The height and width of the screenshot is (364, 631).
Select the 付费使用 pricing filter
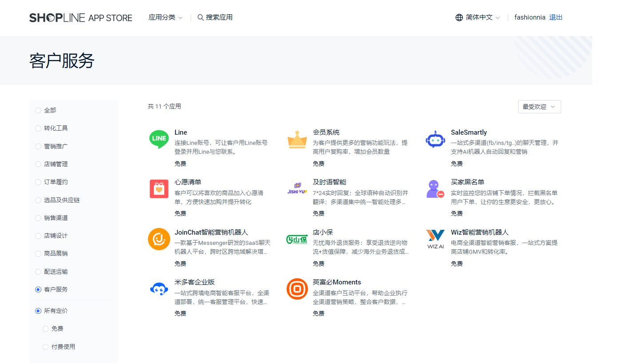click(46, 347)
